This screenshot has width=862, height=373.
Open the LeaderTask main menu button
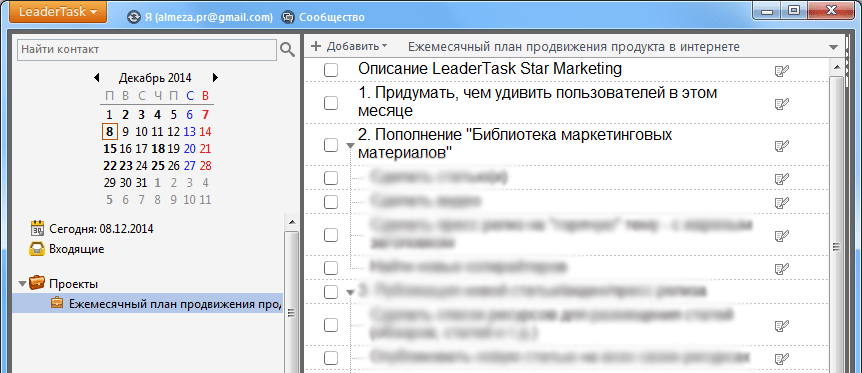click(54, 12)
